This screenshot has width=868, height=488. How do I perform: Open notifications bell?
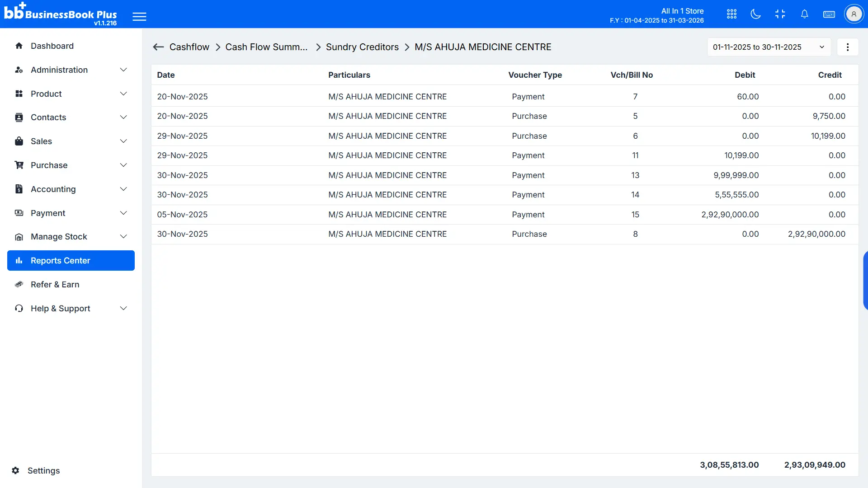805,14
